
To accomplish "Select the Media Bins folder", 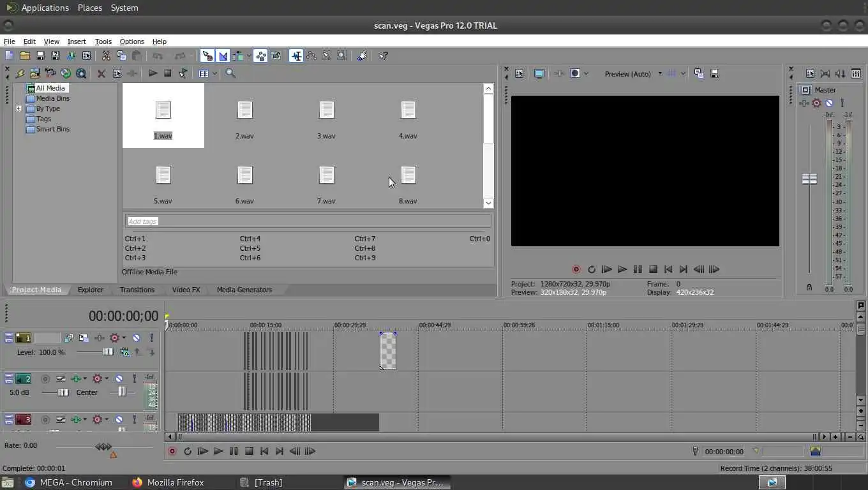I will coord(52,98).
